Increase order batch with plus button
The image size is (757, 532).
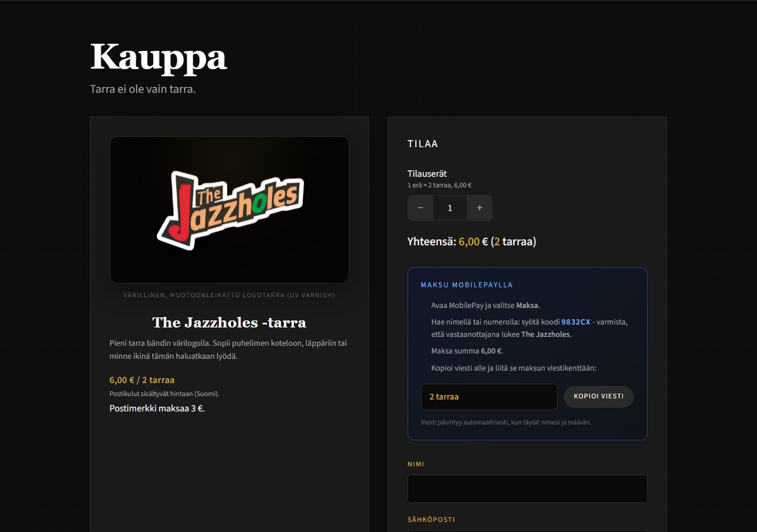[480, 208]
